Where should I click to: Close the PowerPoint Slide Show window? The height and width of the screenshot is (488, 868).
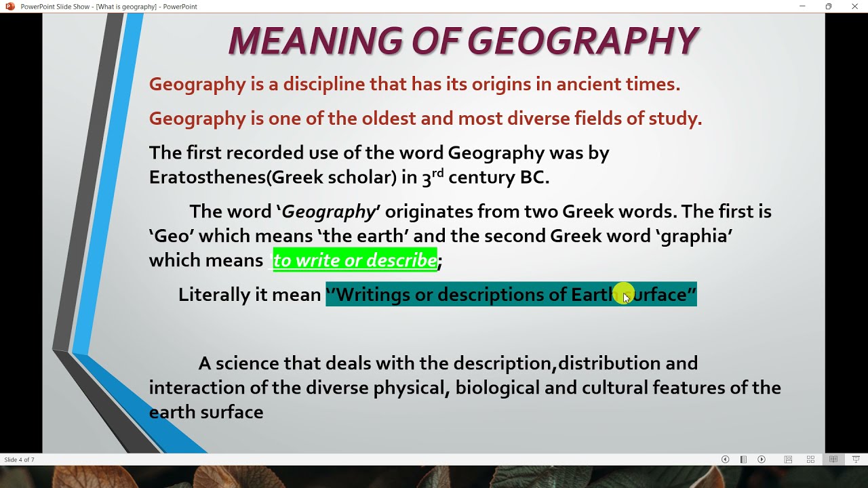coord(854,6)
